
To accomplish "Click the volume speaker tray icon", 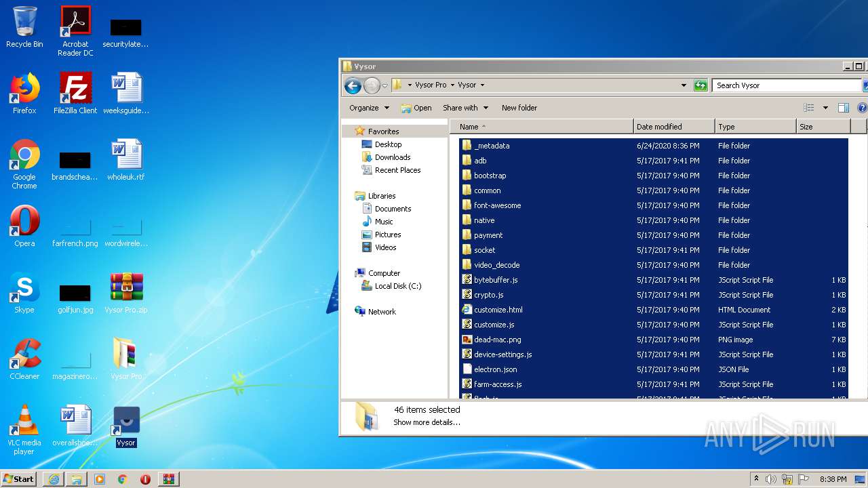I will tap(771, 479).
